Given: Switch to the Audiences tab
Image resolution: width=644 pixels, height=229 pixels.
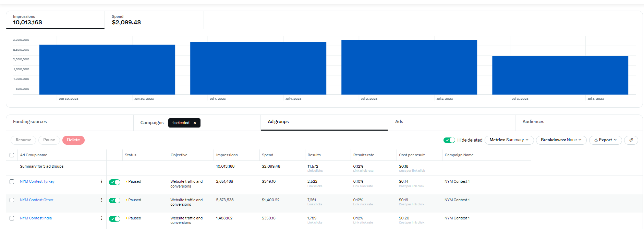Looking at the screenshot, I should (533, 122).
